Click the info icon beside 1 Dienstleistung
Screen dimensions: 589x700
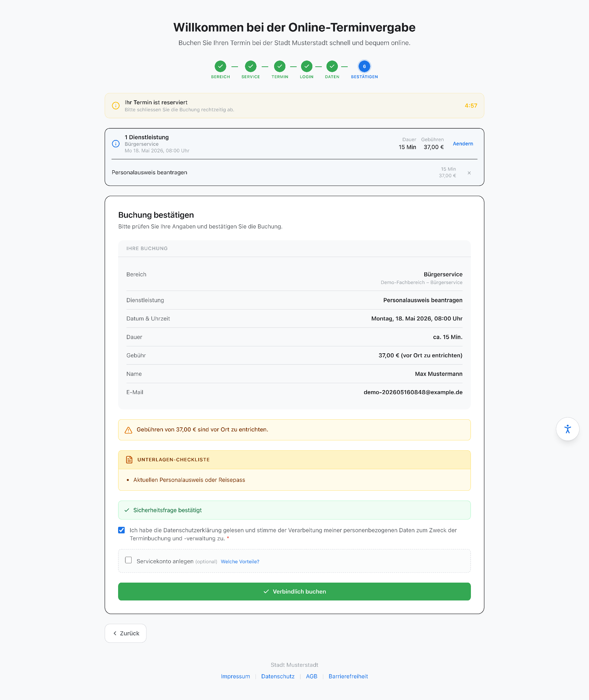point(116,144)
